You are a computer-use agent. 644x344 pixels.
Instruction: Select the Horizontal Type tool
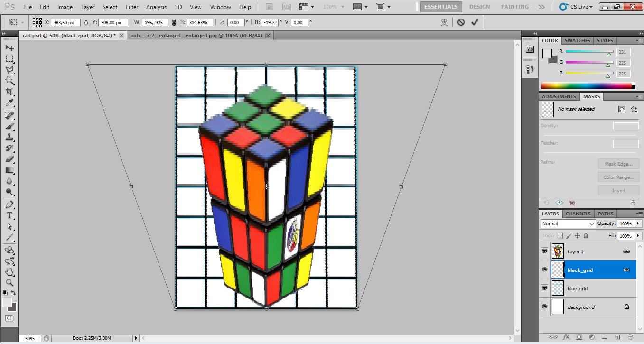tap(9, 215)
